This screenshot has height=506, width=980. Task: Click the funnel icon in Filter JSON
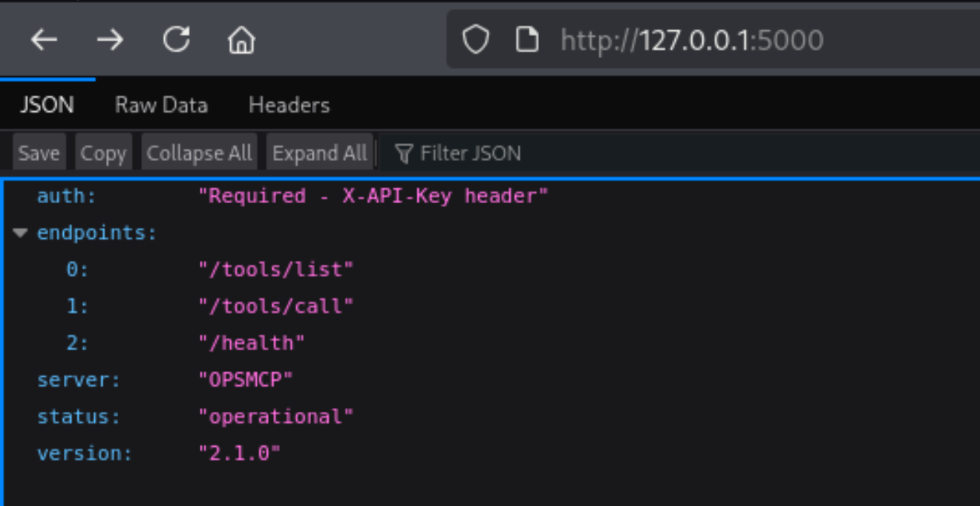[403, 153]
